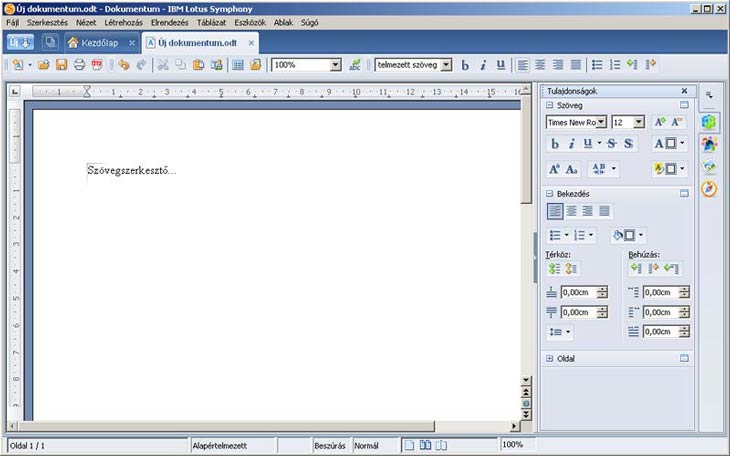Expand the Oldal section
The height and width of the screenshot is (456, 730).
(549, 358)
